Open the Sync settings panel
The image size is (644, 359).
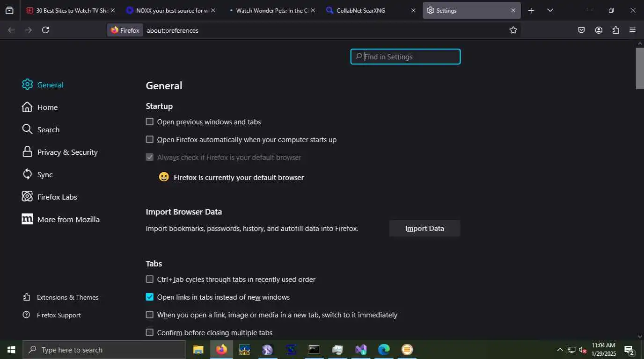tap(37, 174)
